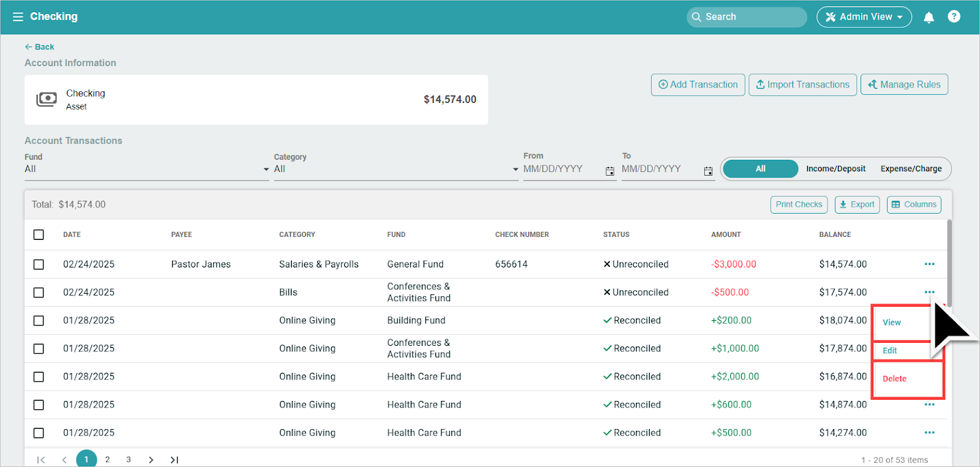980x467 pixels.
Task: Focus the top Search field
Action: tap(747, 17)
